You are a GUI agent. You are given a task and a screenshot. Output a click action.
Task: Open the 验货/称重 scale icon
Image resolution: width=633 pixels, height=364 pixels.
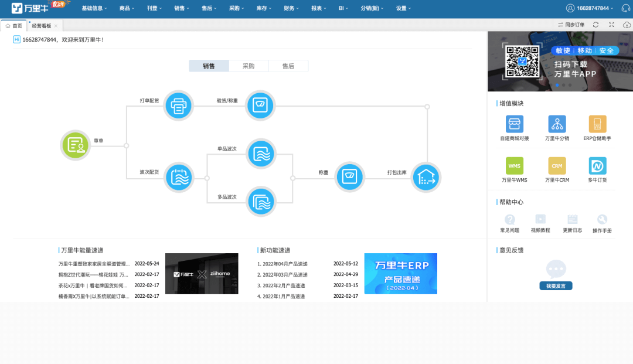pyautogui.click(x=260, y=106)
